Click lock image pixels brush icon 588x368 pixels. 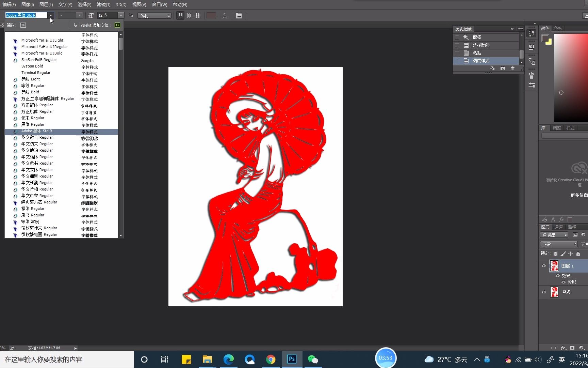click(563, 254)
